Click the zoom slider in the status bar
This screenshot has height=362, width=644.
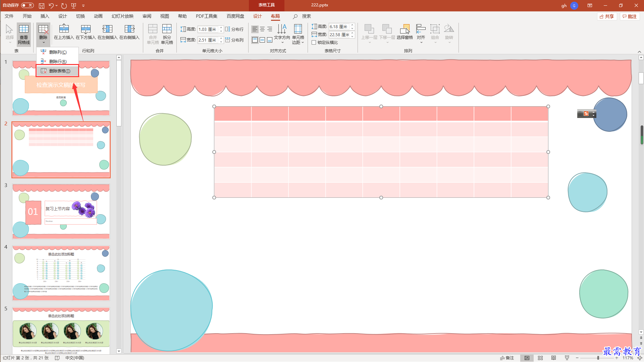pos(598,358)
